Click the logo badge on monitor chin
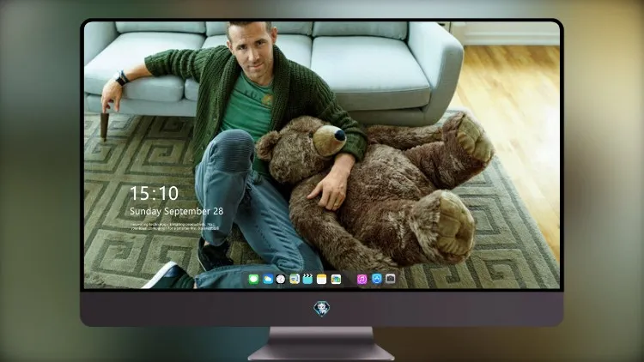Image resolution: width=644 pixels, height=362 pixels. [x=322, y=308]
